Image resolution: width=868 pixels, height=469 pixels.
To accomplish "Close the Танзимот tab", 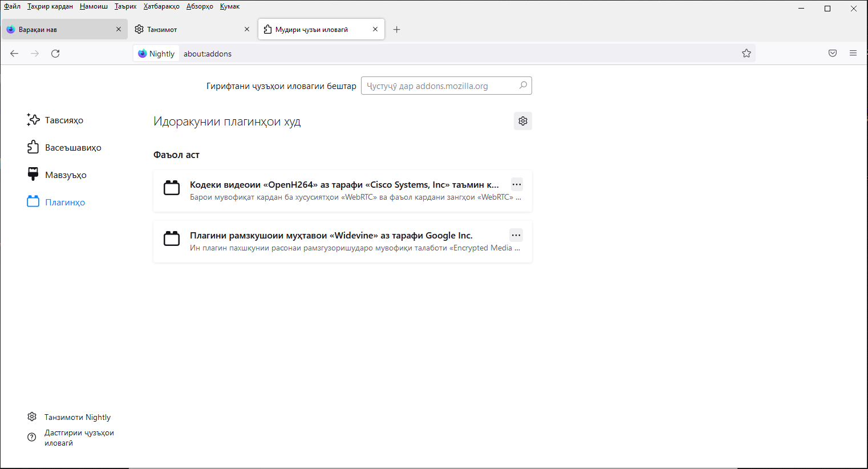I will [247, 29].
